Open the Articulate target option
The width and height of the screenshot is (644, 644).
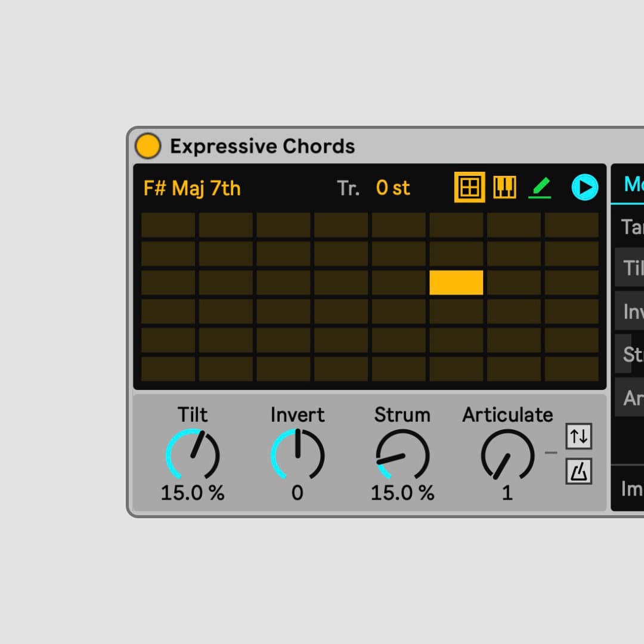pyautogui.click(x=631, y=398)
